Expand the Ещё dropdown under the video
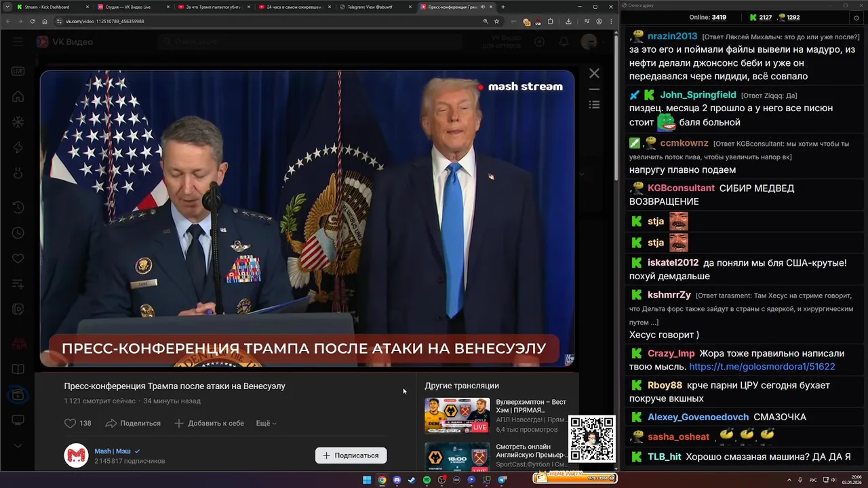This screenshot has height=488, width=868. (266, 423)
